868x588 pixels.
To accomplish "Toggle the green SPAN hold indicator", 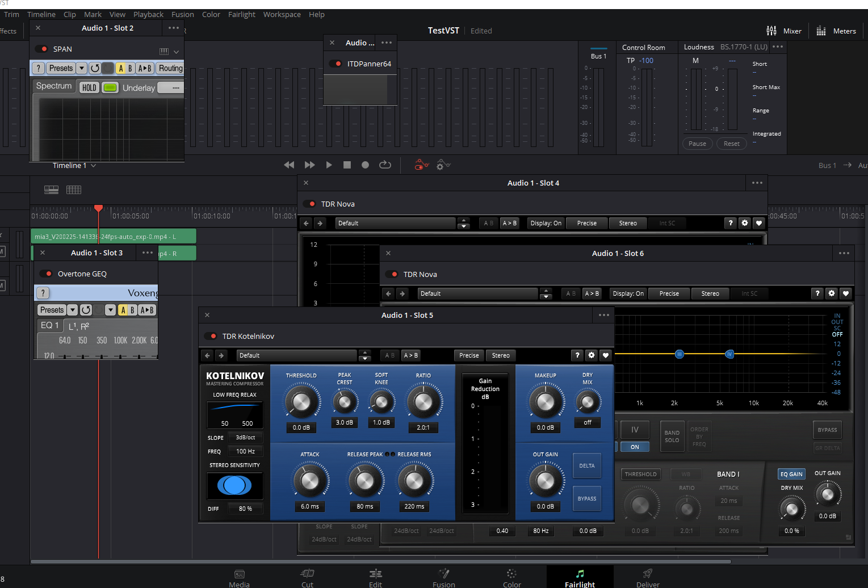I will pyautogui.click(x=110, y=87).
